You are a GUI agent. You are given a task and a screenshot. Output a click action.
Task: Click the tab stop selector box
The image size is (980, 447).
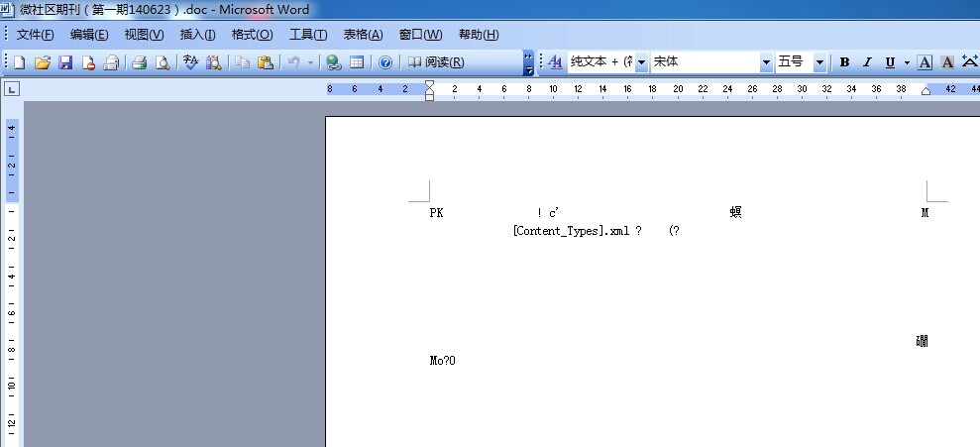point(12,89)
